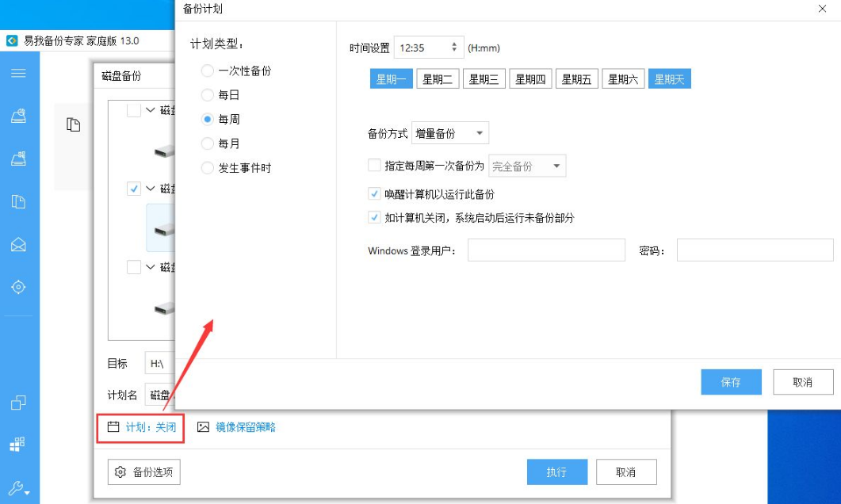Click the image icon beside 镜像保留策略
The width and height of the screenshot is (841, 504).
tap(203, 427)
